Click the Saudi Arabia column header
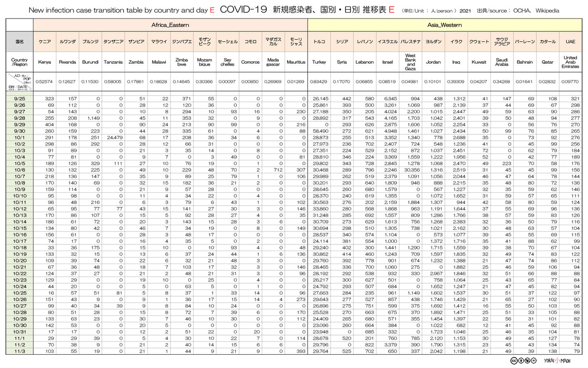The width and height of the screenshot is (588, 368). 502,62
